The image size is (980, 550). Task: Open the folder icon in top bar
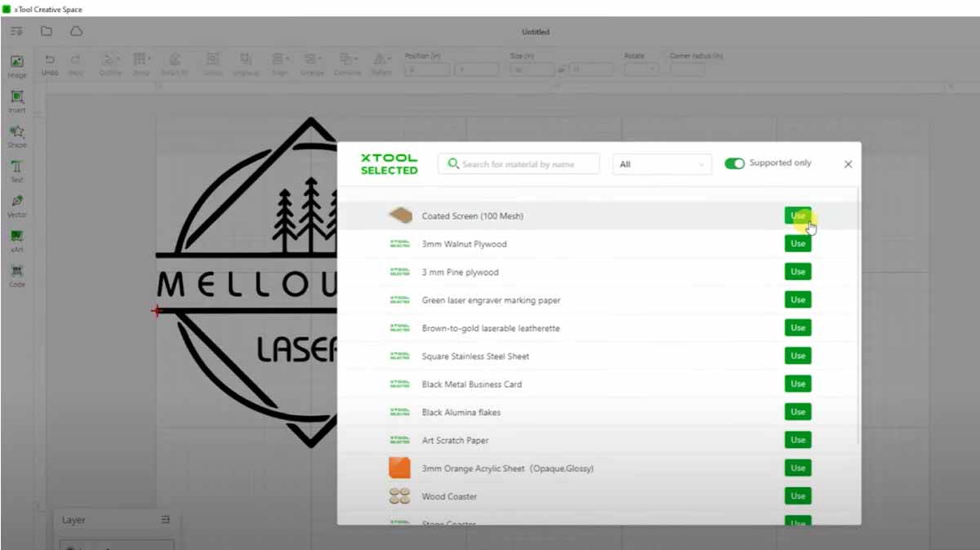47,31
